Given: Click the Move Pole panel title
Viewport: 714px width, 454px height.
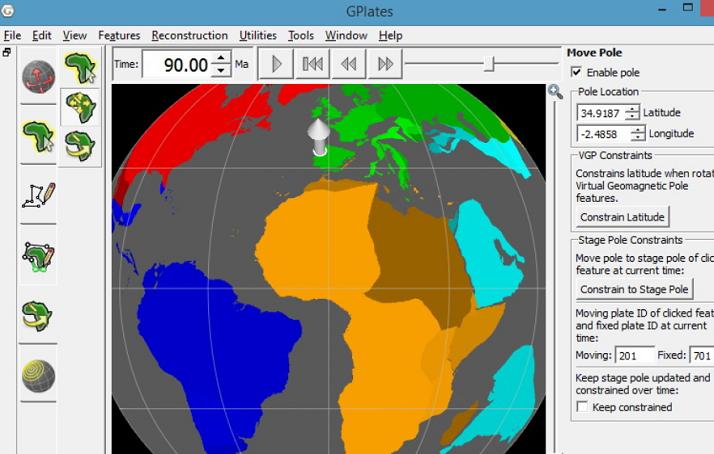Looking at the screenshot, I should click(594, 53).
